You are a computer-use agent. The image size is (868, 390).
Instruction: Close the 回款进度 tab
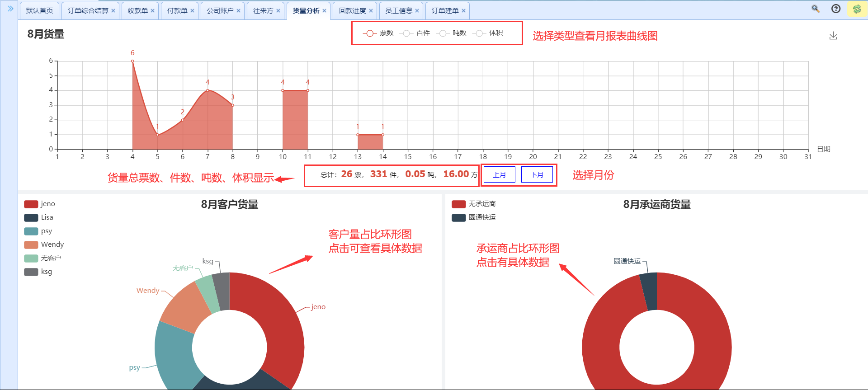click(x=371, y=11)
